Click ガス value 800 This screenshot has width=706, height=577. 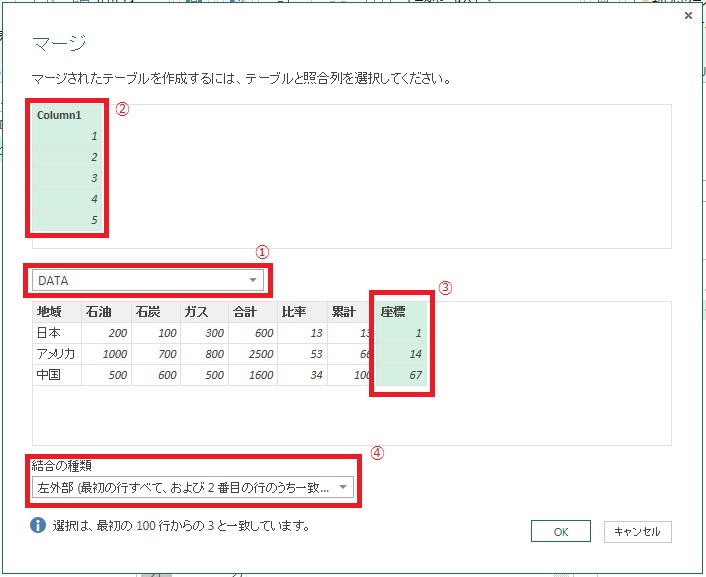(x=204, y=354)
